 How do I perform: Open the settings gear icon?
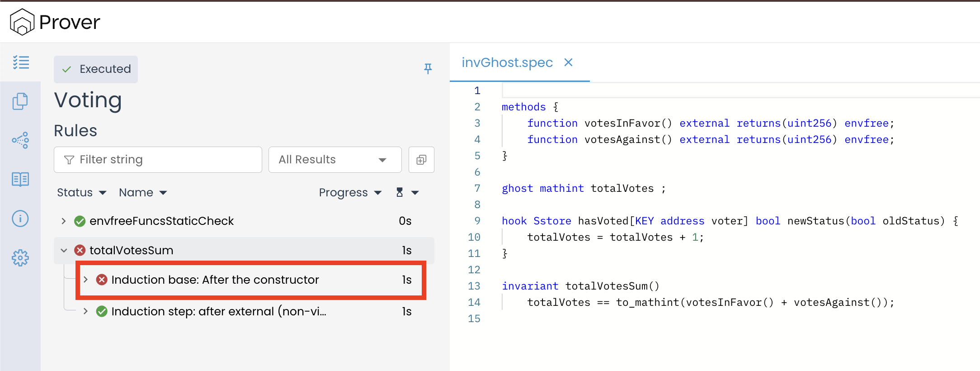tap(20, 258)
